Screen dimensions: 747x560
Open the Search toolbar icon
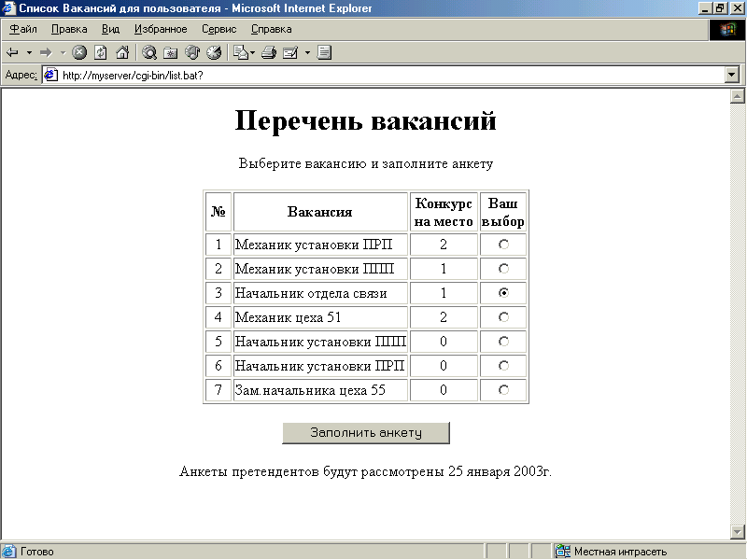[x=149, y=52]
